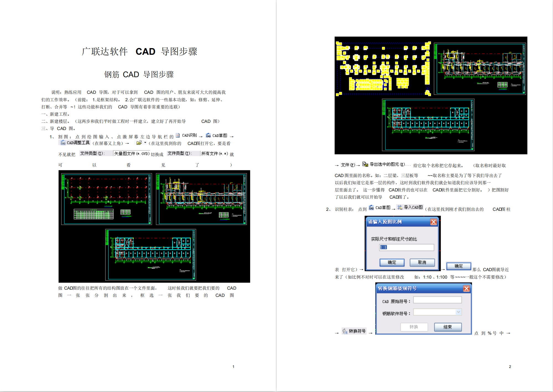Click the 转换钢筋级别符号 dialog title bar
Viewport: 553px width, 392px height.
tap(424, 289)
